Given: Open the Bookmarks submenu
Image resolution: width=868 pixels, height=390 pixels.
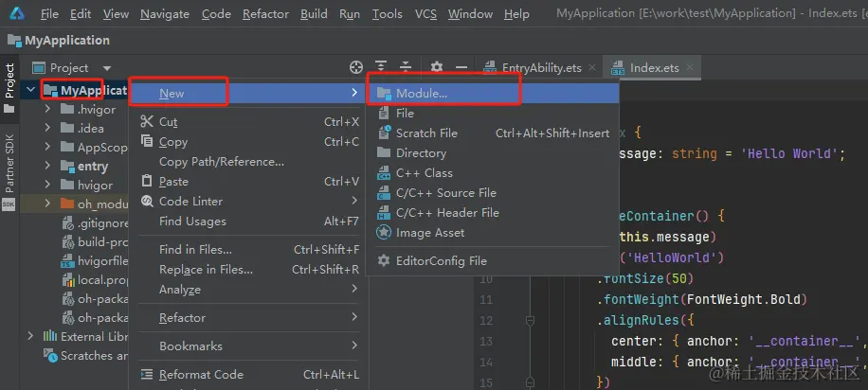Looking at the screenshot, I should (247, 346).
